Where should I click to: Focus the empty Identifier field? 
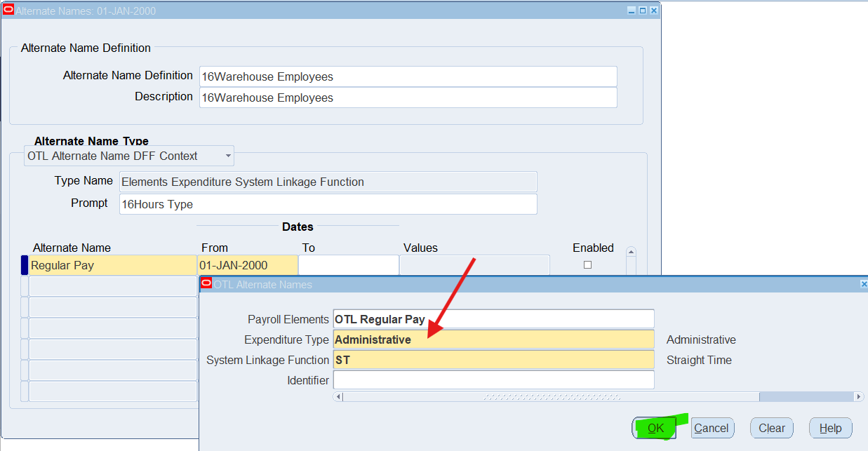(x=493, y=380)
